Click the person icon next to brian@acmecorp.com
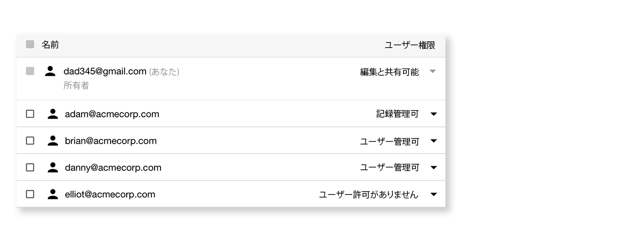Viewport: 644px width, 252px height. (53, 140)
